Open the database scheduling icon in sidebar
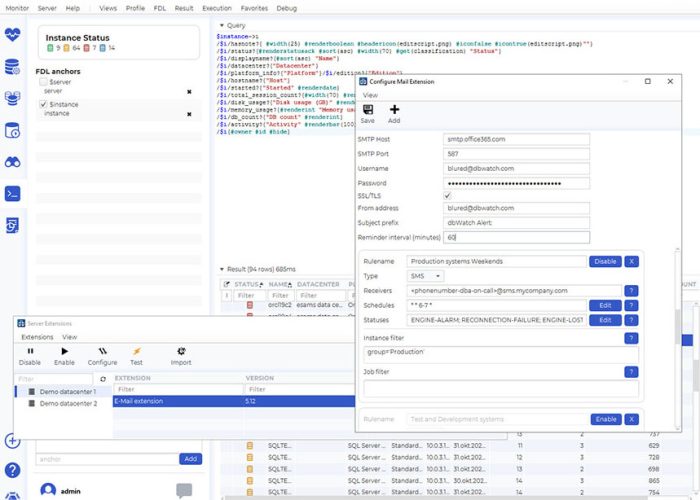Viewport: 700px width, 500px height. click(12, 130)
